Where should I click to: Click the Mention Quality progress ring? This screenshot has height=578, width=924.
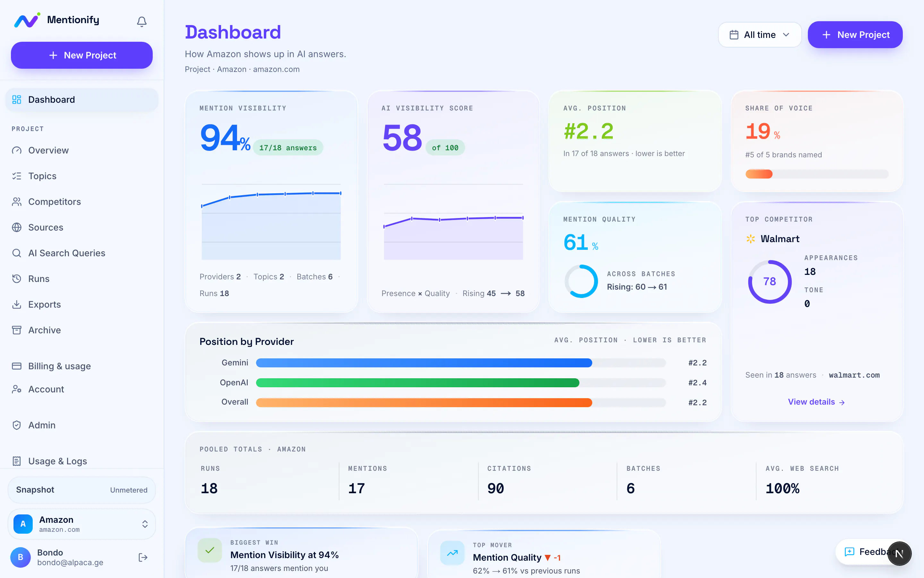(581, 281)
